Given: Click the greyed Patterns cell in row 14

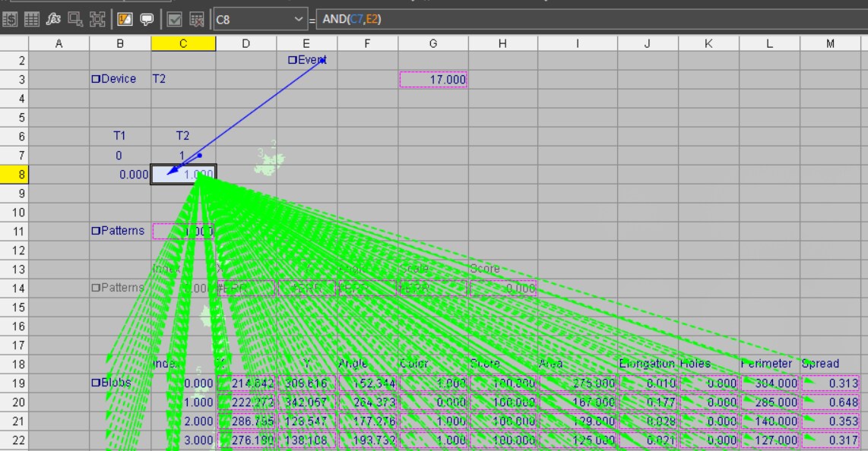Looking at the screenshot, I should coord(120,288).
